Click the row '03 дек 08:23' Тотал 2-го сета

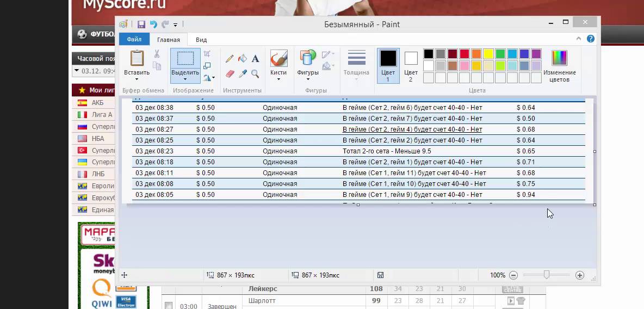(x=358, y=151)
